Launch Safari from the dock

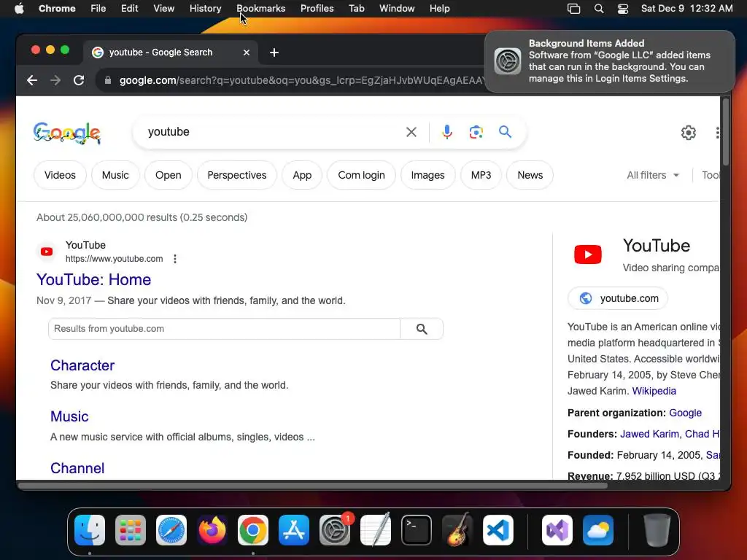171,530
